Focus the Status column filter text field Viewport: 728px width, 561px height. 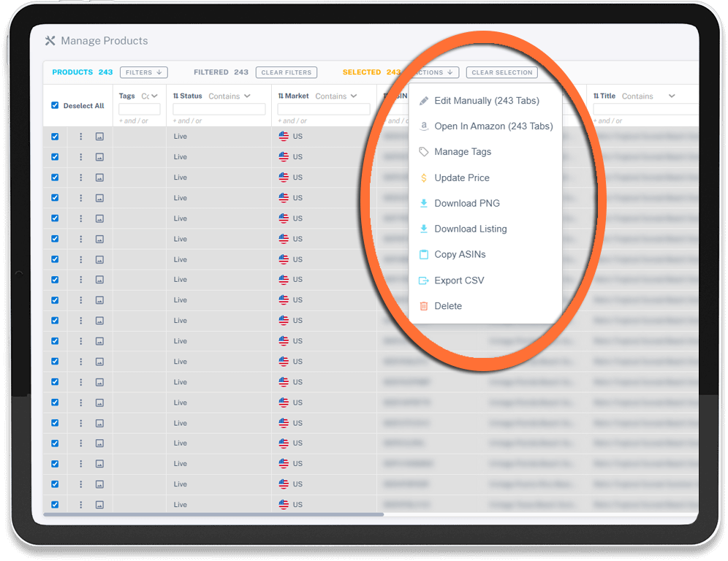tap(219, 110)
